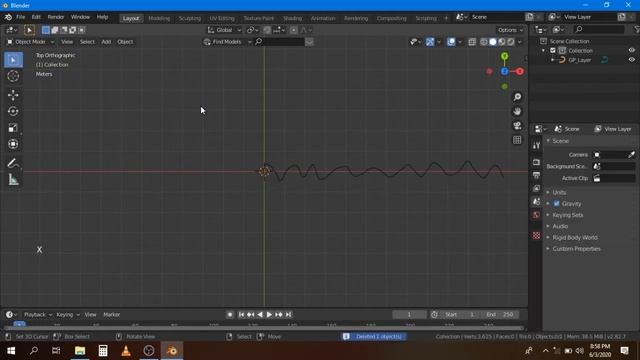This screenshot has height=360, width=640.
Task: Open Calculator from Windows taskbar
Action: click(103, 351)
